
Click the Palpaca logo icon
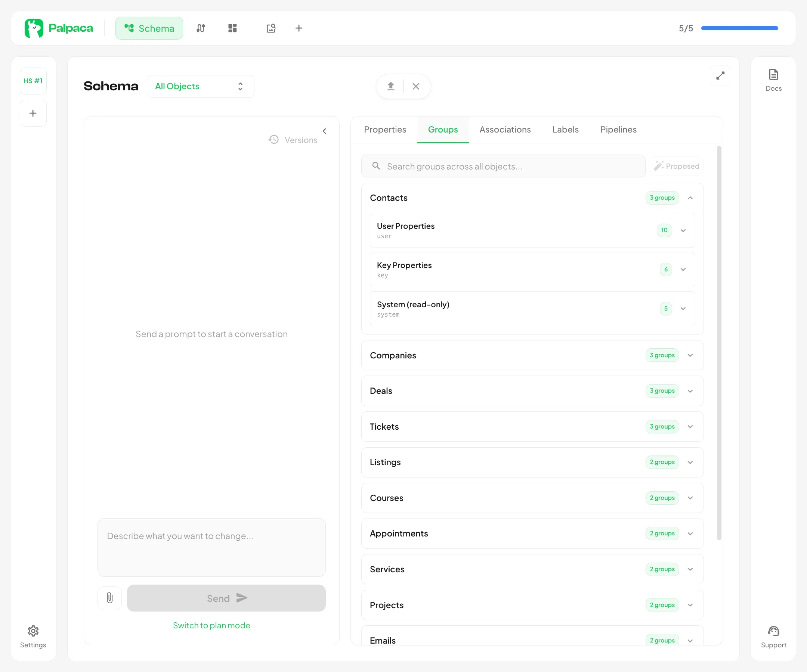coord(34,28)
